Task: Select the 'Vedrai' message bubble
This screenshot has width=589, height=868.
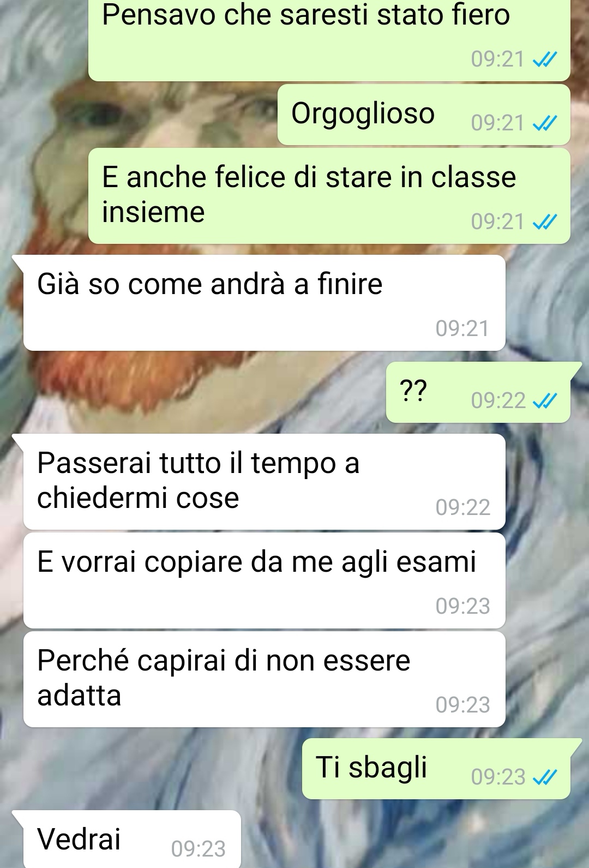Action: [132, 839]
